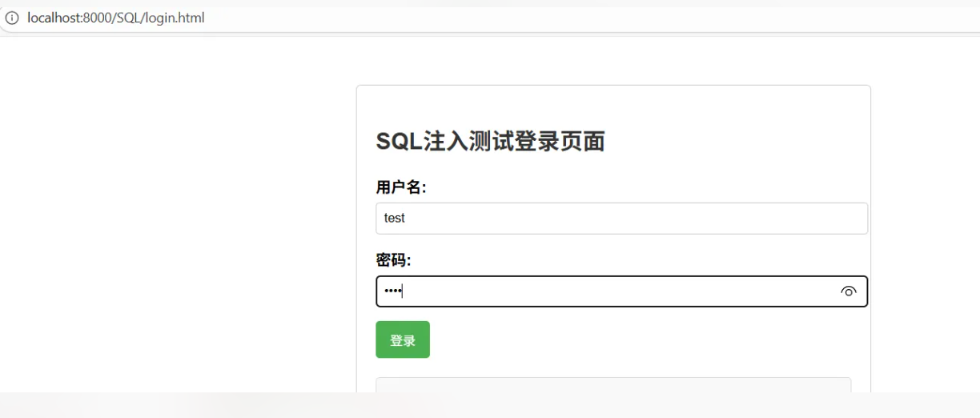Viewport: 980px width, 418px height.
Task: Click the SQL注入测试登录页面 heading
Action: [490, 142]
